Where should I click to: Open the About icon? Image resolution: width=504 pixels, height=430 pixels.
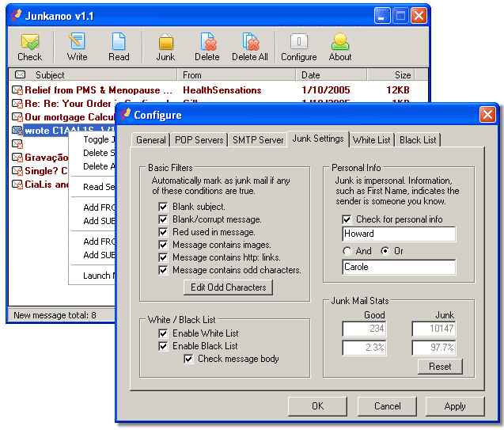[340, 47]
